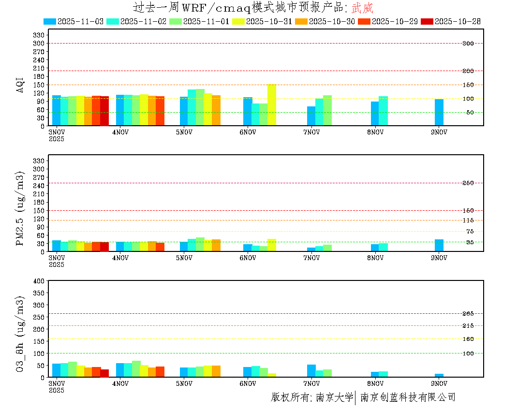Click the orange 2025-10-30 legend swatch

[301, 21]
